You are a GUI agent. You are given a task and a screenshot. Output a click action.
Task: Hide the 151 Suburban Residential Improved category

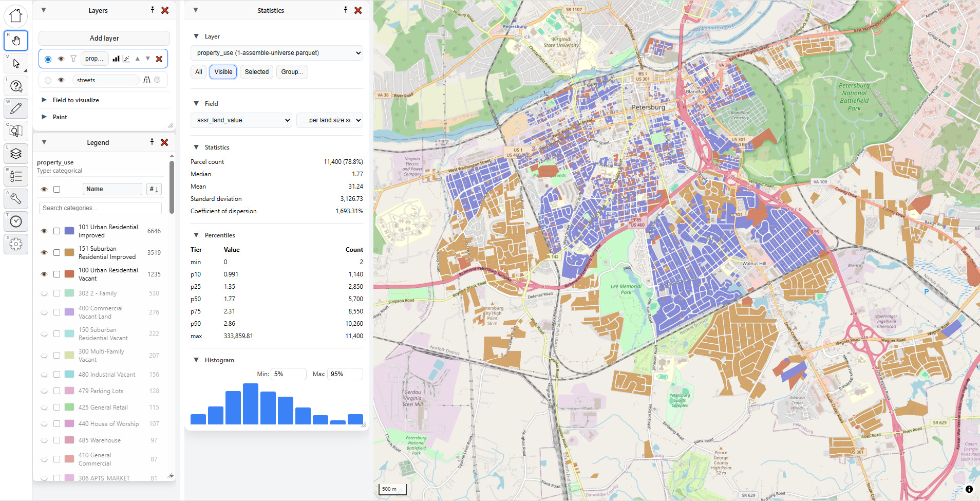click(x=44, y=253)
